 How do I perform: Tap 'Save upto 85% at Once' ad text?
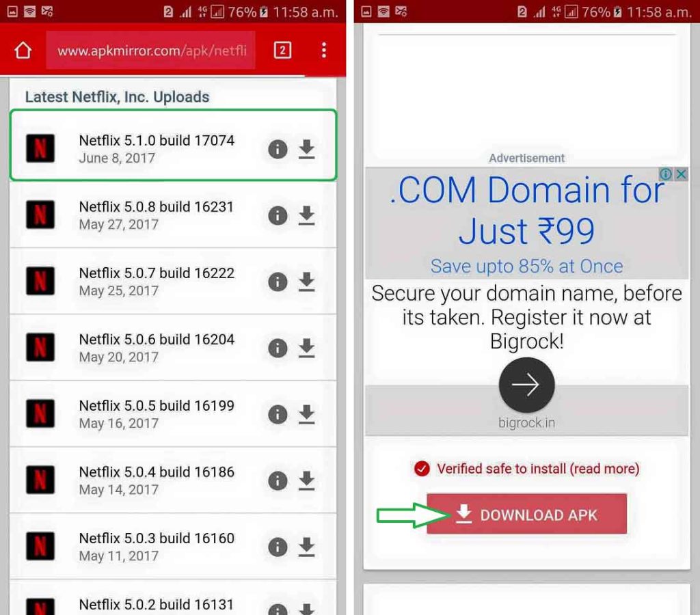[527, 266]
